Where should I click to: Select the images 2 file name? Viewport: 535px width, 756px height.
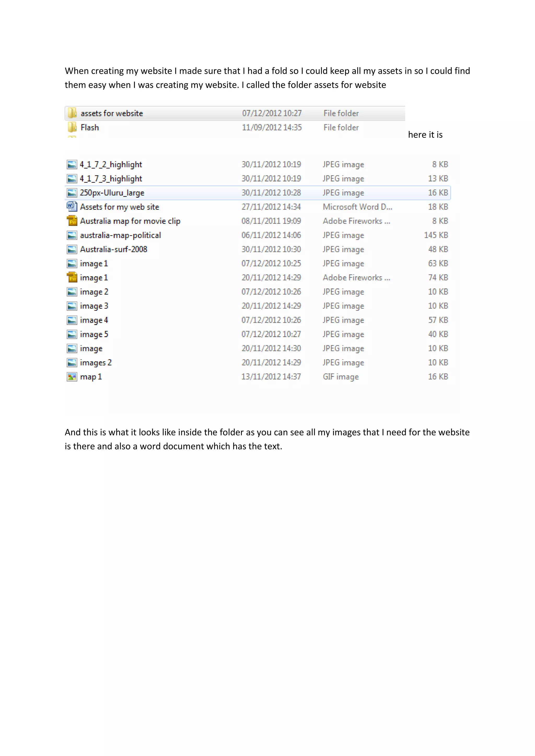[96, 363]
